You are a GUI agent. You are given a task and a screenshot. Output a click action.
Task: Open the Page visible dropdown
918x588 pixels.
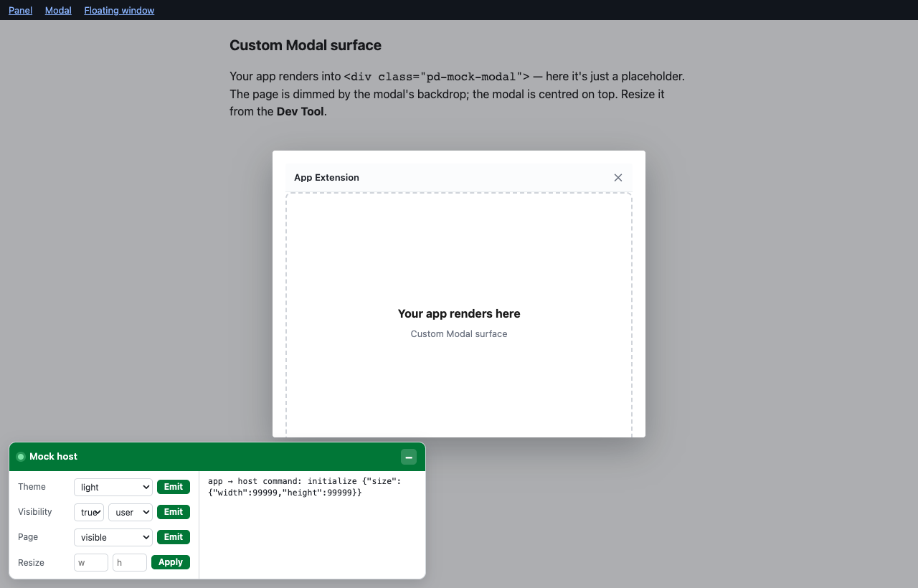[113, 537]
